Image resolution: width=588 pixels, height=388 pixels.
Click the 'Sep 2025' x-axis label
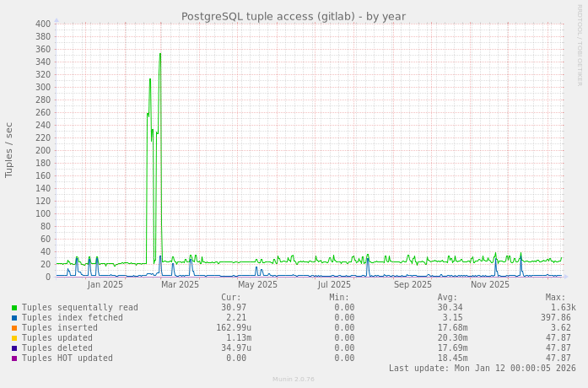pos(413,285)
